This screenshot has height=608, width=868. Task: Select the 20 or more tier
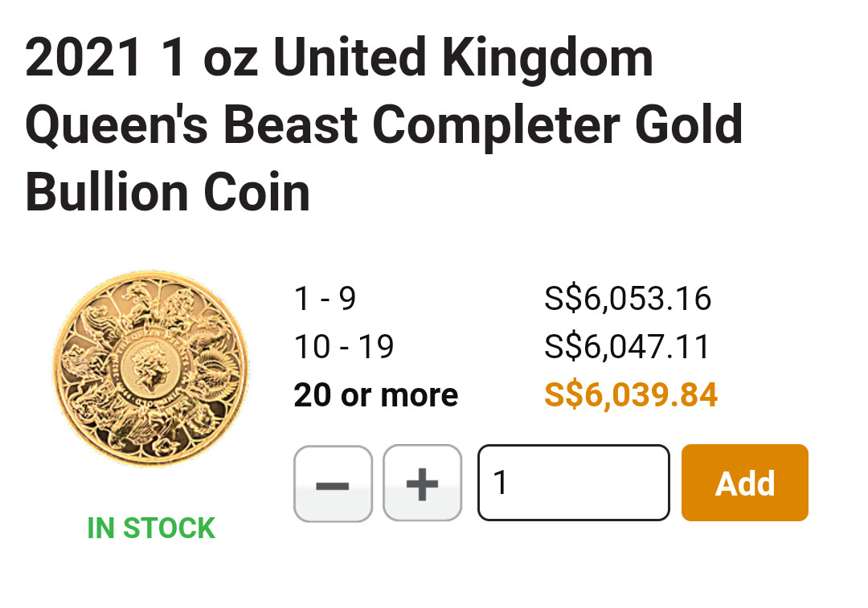[376, 395]
